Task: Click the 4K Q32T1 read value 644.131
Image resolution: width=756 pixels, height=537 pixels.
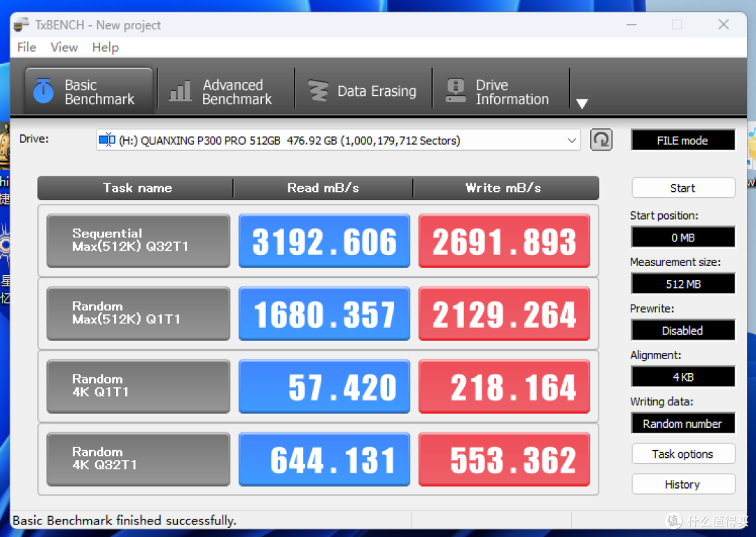Action: [325, 459]
